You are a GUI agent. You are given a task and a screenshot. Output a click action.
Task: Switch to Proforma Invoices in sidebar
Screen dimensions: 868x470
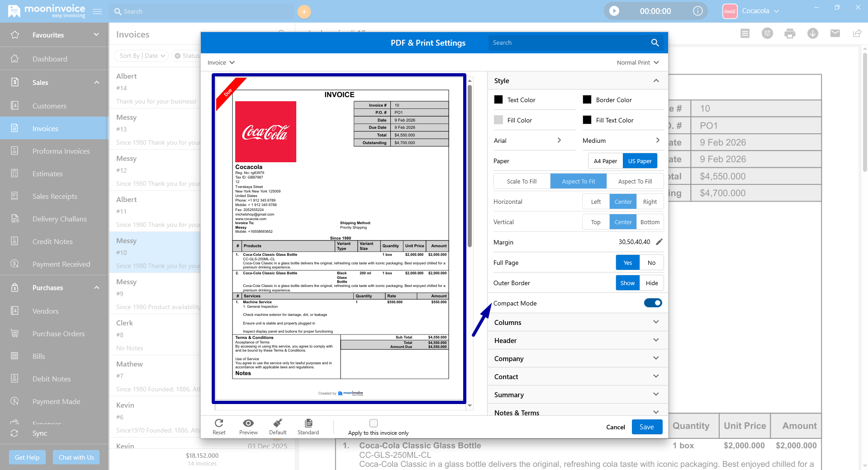click(61, 151)
